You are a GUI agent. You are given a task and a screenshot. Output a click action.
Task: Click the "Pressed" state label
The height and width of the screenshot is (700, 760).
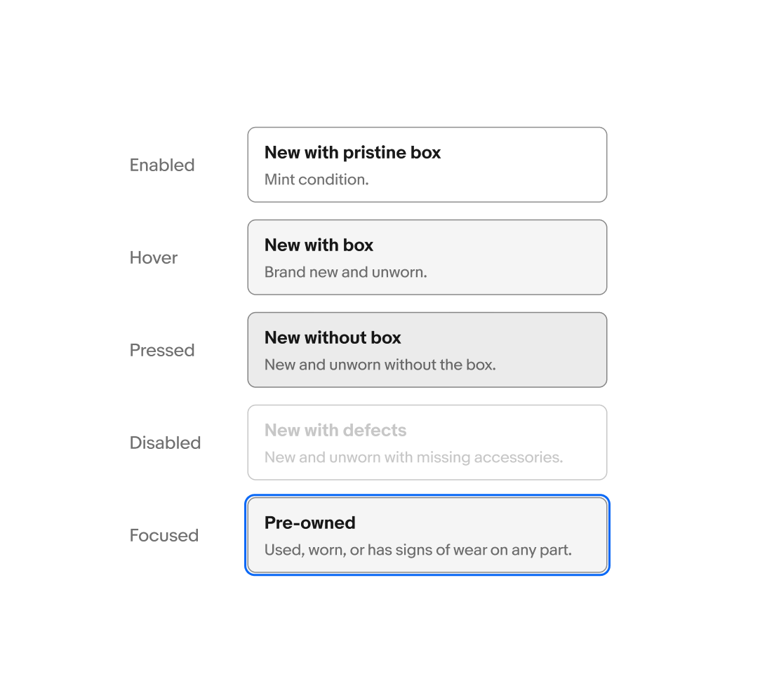coord(162,350)
